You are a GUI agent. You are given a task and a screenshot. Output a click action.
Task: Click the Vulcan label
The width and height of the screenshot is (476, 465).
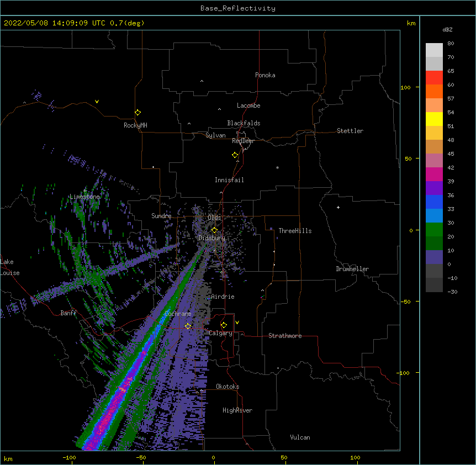tap(300, 437)
